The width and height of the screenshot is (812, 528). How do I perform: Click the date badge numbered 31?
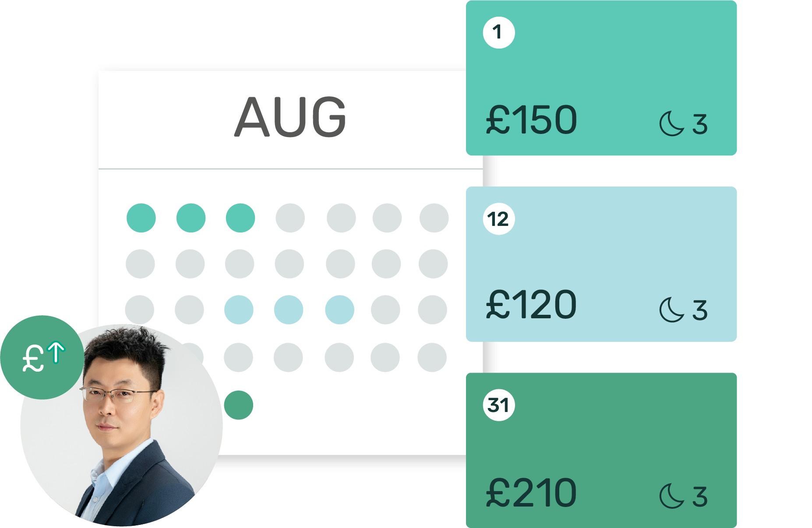[x=499, y=405]
